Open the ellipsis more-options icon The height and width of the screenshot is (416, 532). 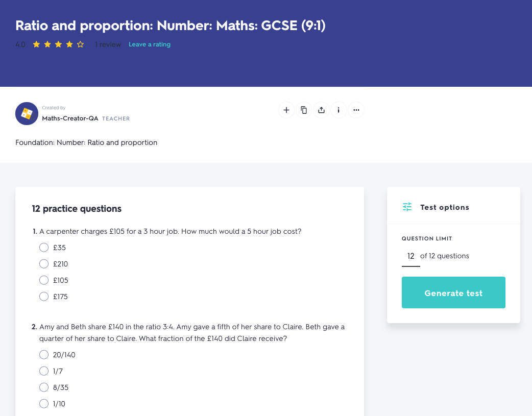[356, 110]
